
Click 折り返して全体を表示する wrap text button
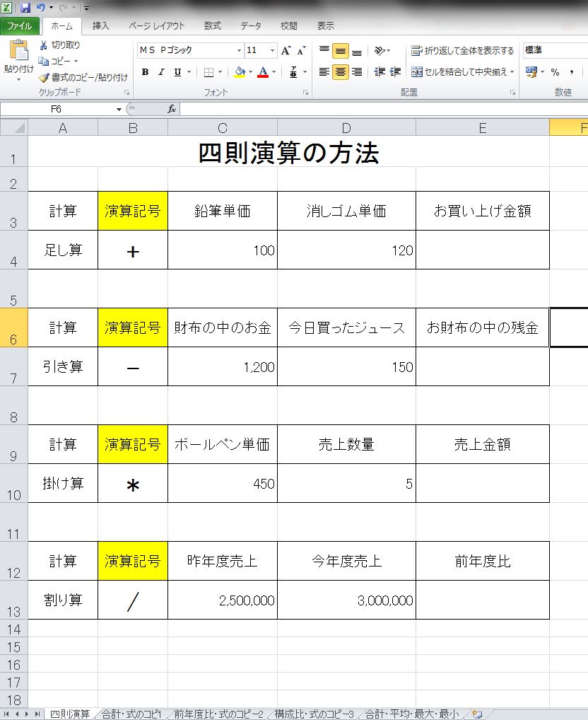[x=463, y=51]
